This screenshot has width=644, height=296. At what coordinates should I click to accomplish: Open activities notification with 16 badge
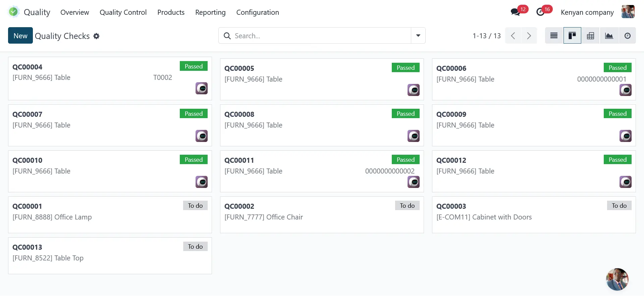coord(540,12)
